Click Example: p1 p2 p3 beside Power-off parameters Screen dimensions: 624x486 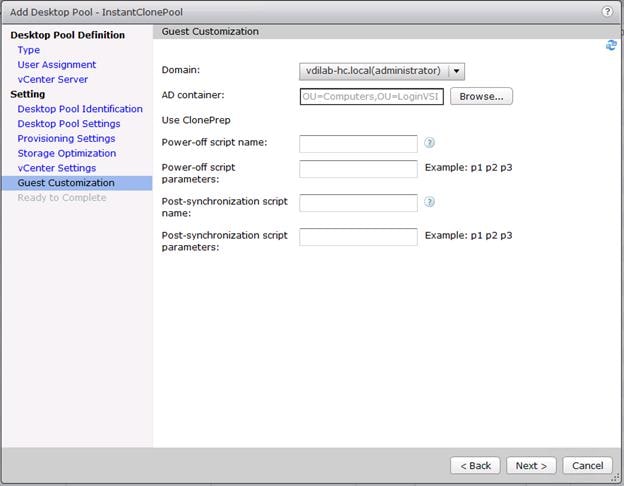[x=468, y=168]
